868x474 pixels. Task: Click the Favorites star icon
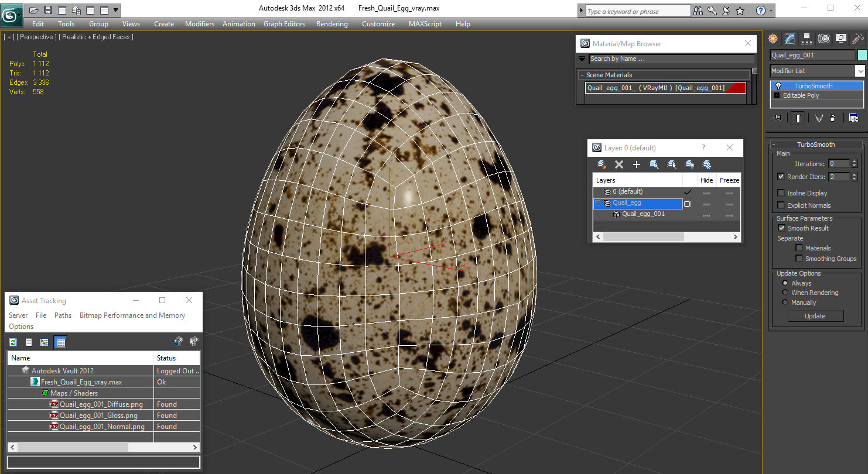pyautogui.click(x=740, y=11)
